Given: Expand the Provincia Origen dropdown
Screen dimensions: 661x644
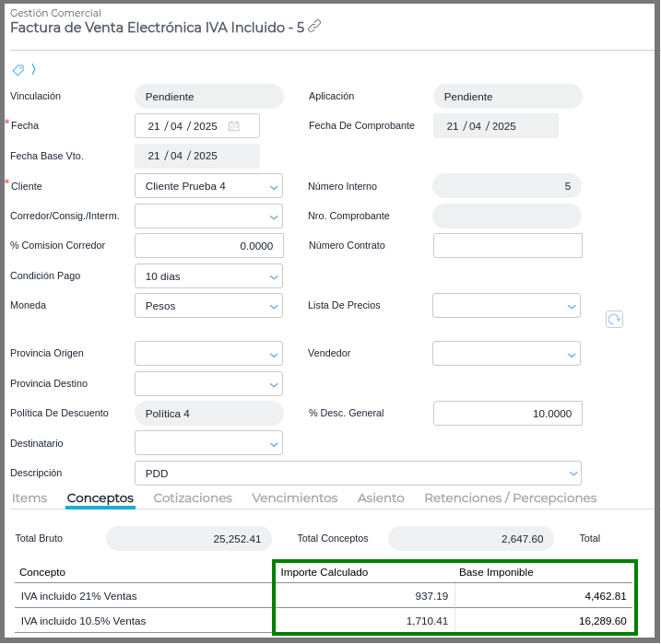Looking at the screenshot, I should (274, 354).
